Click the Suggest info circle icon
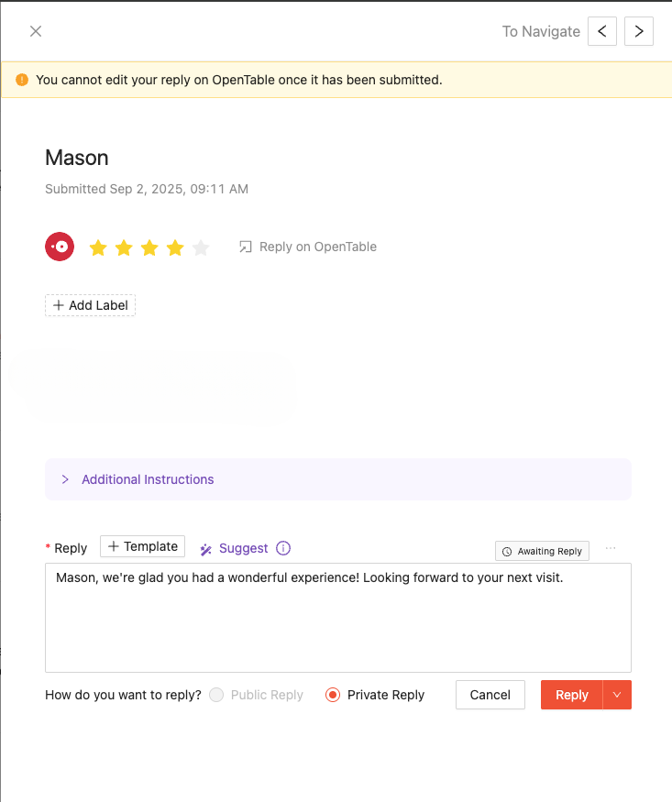 click(x=283, y=548)
